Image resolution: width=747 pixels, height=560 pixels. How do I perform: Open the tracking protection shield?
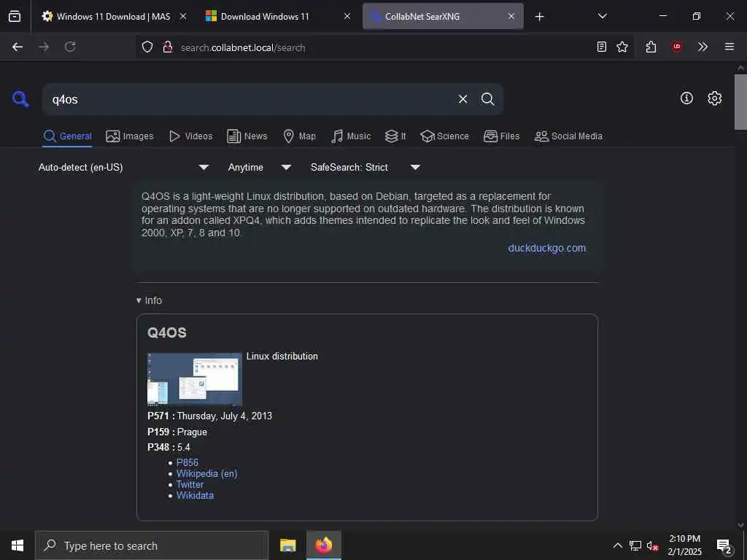[x=147, y=47]
